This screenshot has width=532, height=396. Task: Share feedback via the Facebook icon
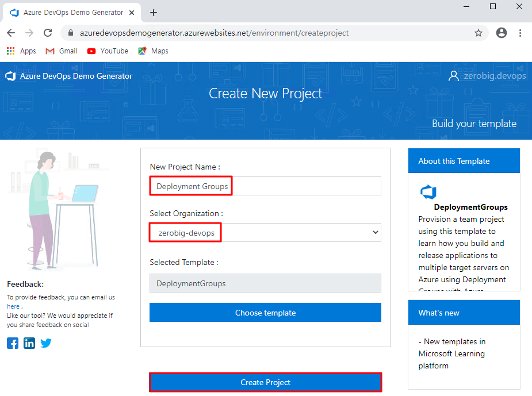click(x=13, y=343)
